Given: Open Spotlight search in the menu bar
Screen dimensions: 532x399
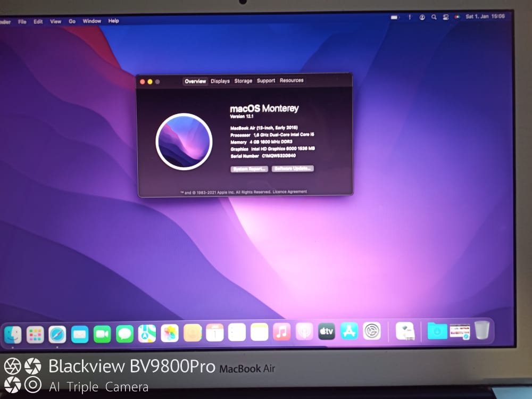Looking at the screenshot, I should click(x=434, y=17).
